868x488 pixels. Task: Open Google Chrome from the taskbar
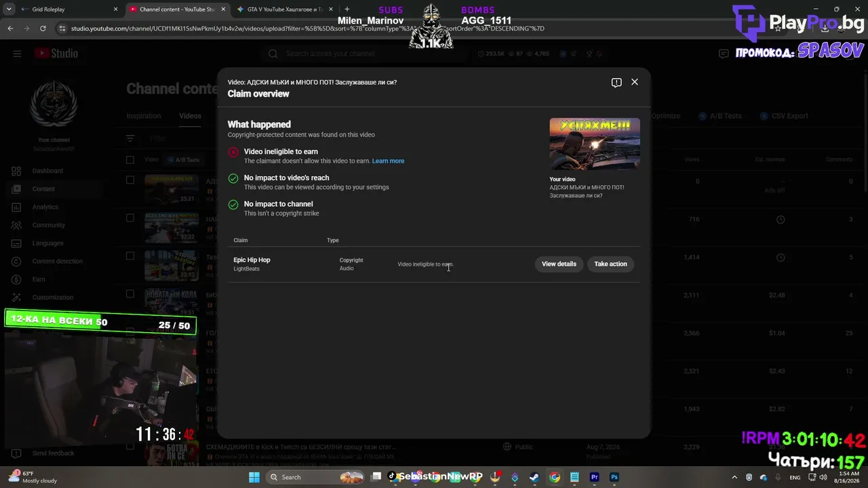click(x=555, y=477)
